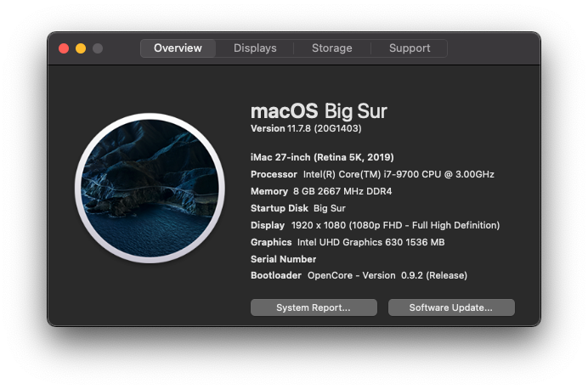Screen dimensions: 588x389
Task: Click the Startup Disk Big Sur entry
Action: coord(298,208)
